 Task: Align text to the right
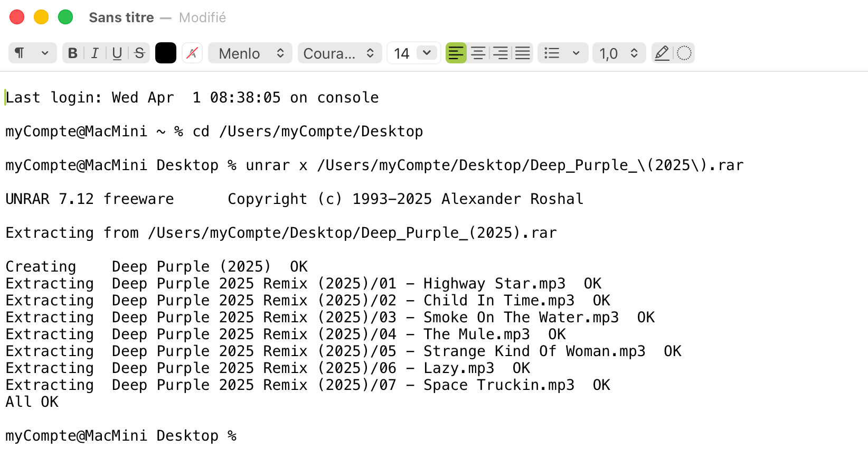[501, 53]
